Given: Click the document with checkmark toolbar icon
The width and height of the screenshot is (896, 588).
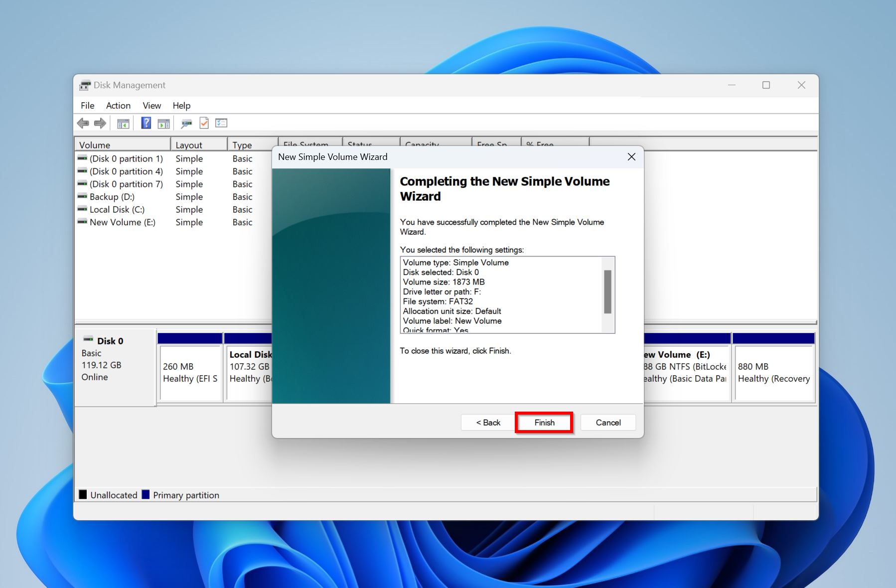Looking at the screenshot, I should tap(204, 123).
